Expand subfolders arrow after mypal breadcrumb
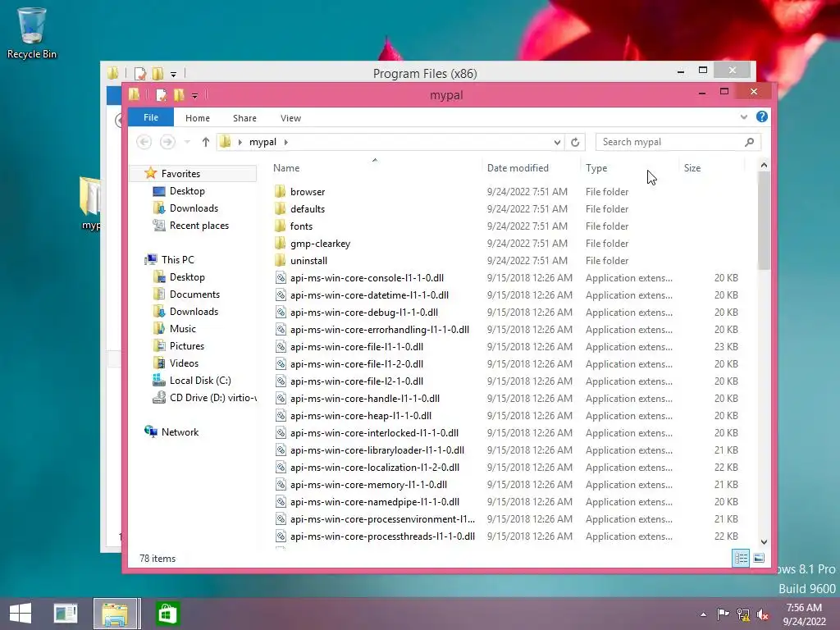 [x=286, y=142]
